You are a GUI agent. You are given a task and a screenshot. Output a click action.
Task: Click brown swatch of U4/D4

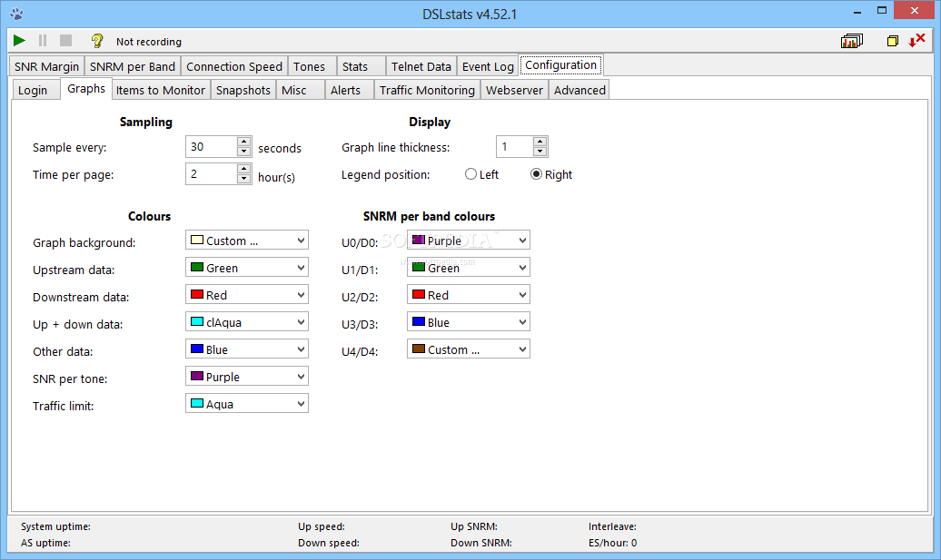pyautogui.click(x=419, y=349)
